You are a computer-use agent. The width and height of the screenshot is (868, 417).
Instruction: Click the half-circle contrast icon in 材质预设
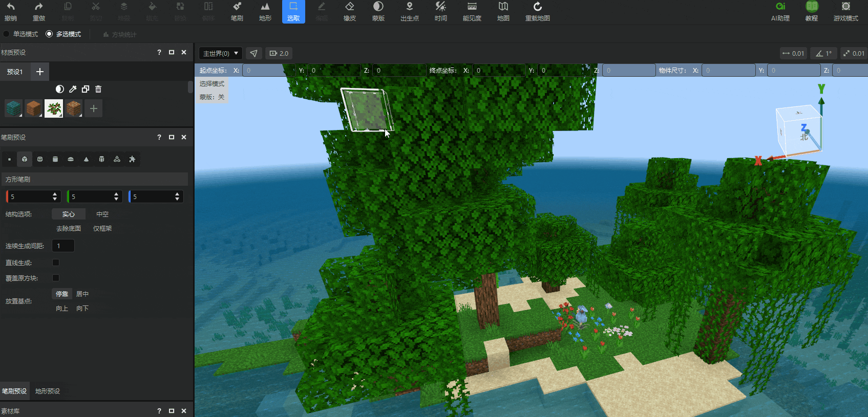click(x=60, y=89)
